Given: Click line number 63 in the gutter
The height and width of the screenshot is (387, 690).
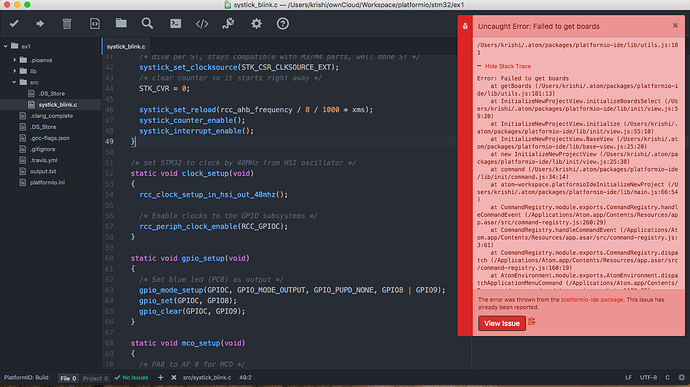Looking at the screenshot, I should click(109, 290).
